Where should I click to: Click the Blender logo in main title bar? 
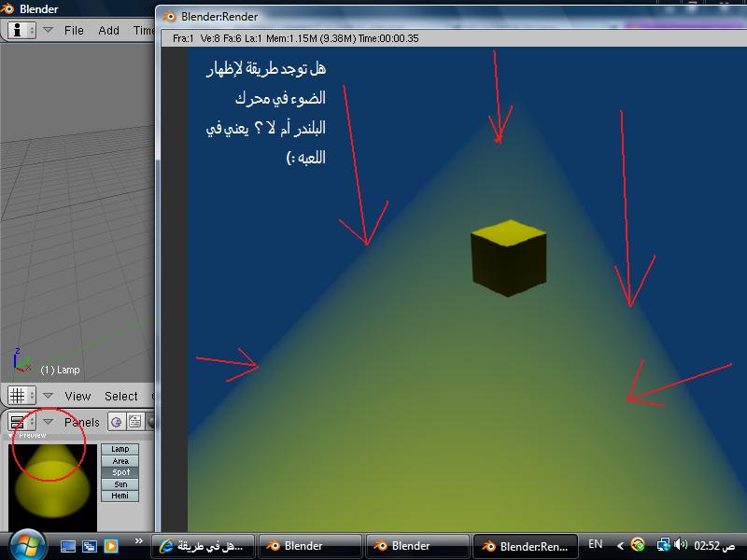point(7,8)
